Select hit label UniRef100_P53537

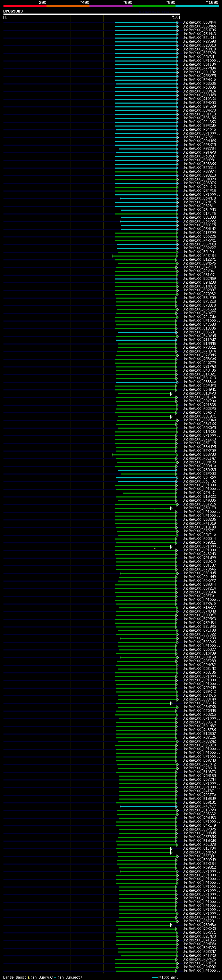(199, 156)
